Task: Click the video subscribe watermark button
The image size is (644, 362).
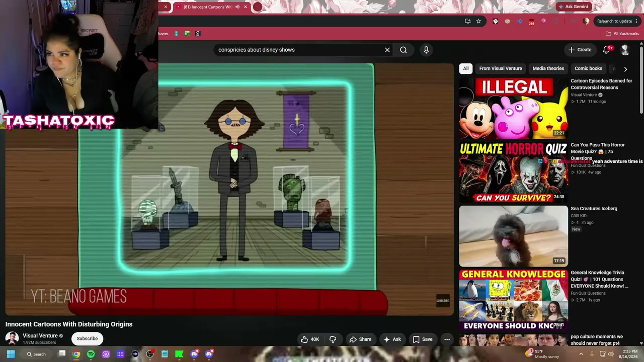Action: coord(443,301)
